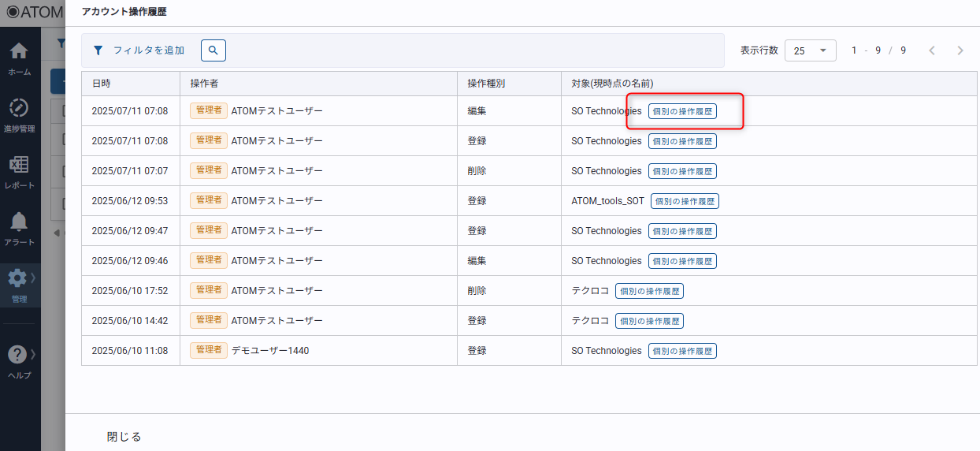Select the デモユーザー1440 row entry
Screen dimensions: 980x451
[x=269, y=351]
